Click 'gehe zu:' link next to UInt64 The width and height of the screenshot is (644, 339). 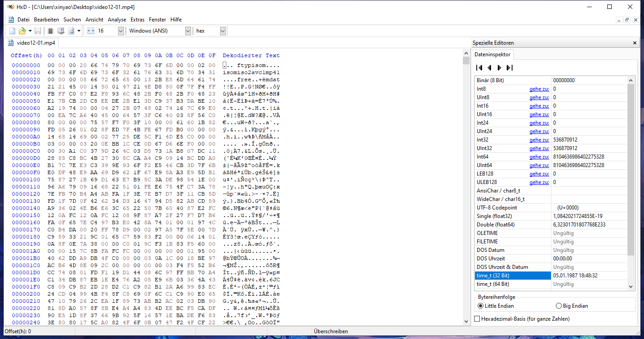(539, 165)
